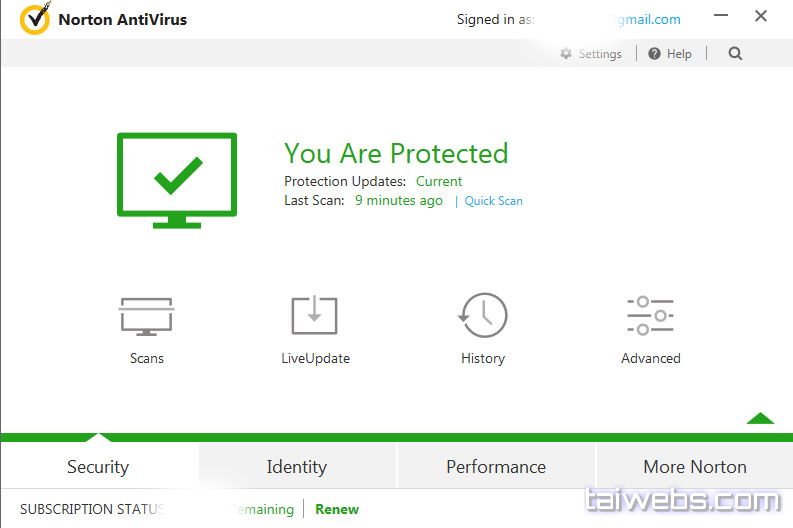This screenshot has height=528, width=793.
Task: Click the Current protection updates status
Action: (x=439, y=182)
